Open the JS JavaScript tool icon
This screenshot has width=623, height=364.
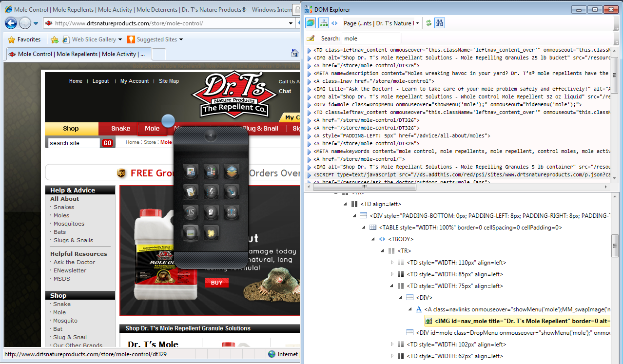point(191,212)
